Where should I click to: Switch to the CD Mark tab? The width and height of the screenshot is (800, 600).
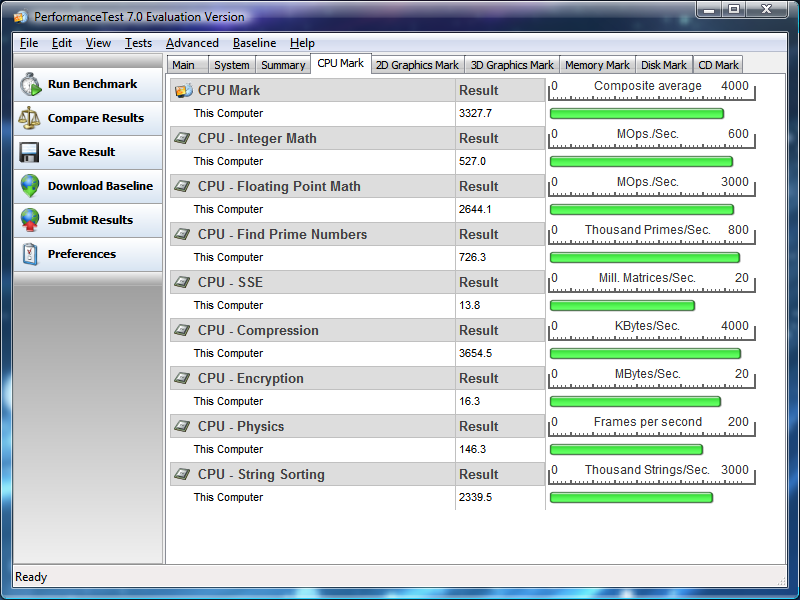coord(718,65)
